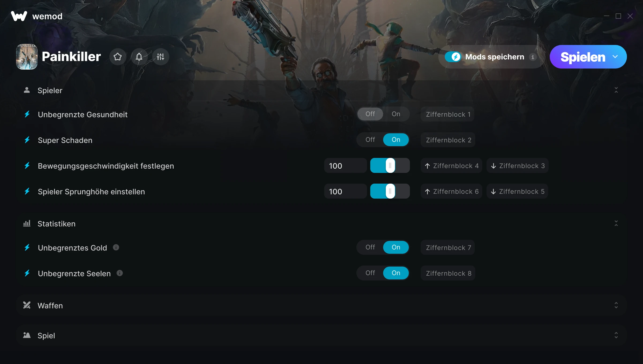The height and width of the screenshot is (364, 643).
Task: Expand the Spiel category
Action: 616,335
